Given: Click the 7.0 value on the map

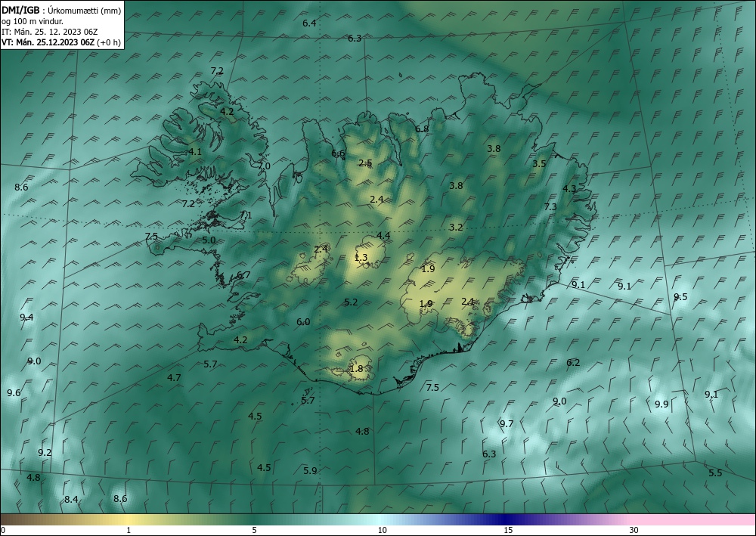Looking at the screenshot, I should (264, 166).
